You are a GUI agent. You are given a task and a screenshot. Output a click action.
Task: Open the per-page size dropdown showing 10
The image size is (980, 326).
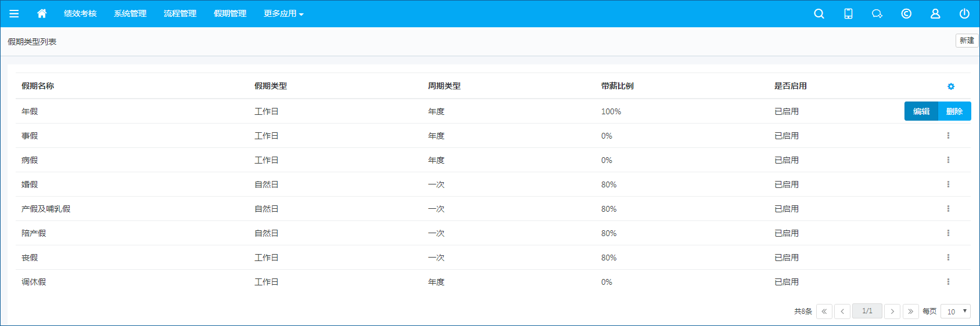956,311
